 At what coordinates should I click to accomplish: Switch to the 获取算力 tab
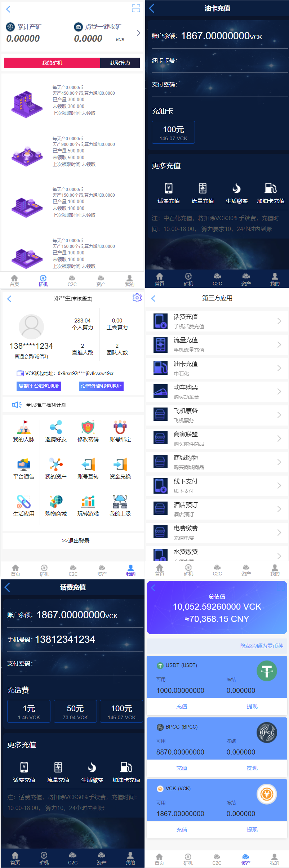click(120, 63)
